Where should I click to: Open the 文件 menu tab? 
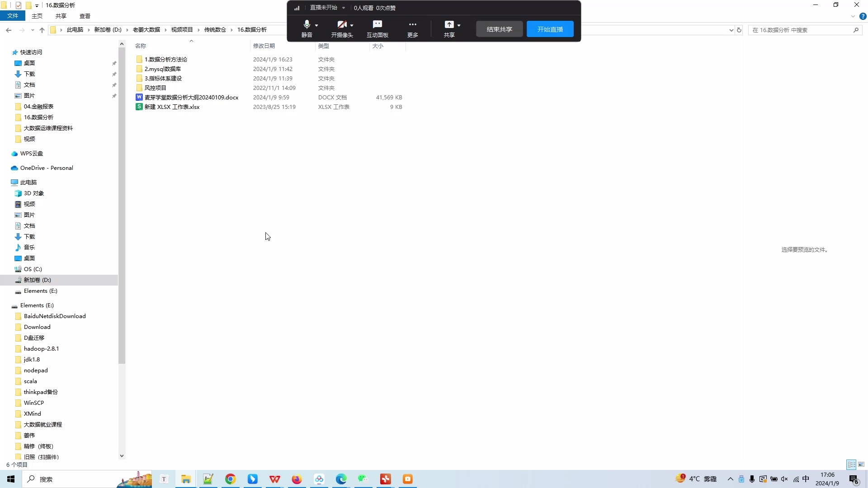pos(13,16)
